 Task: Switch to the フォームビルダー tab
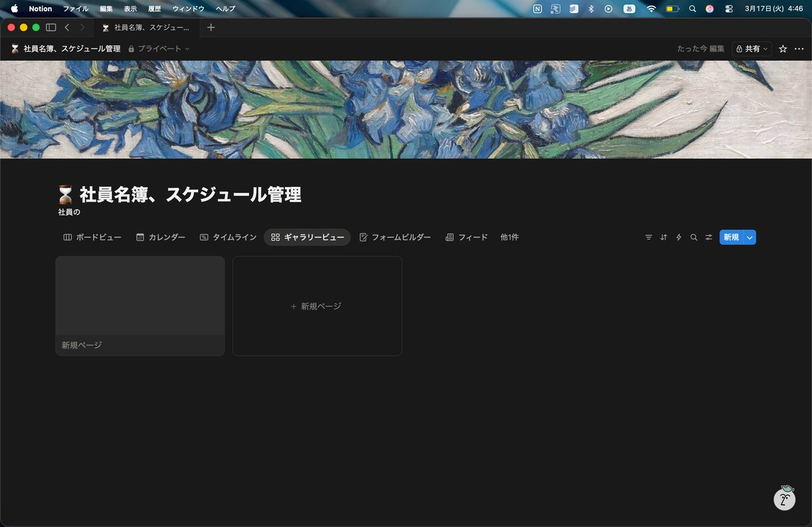pos(395,238)
